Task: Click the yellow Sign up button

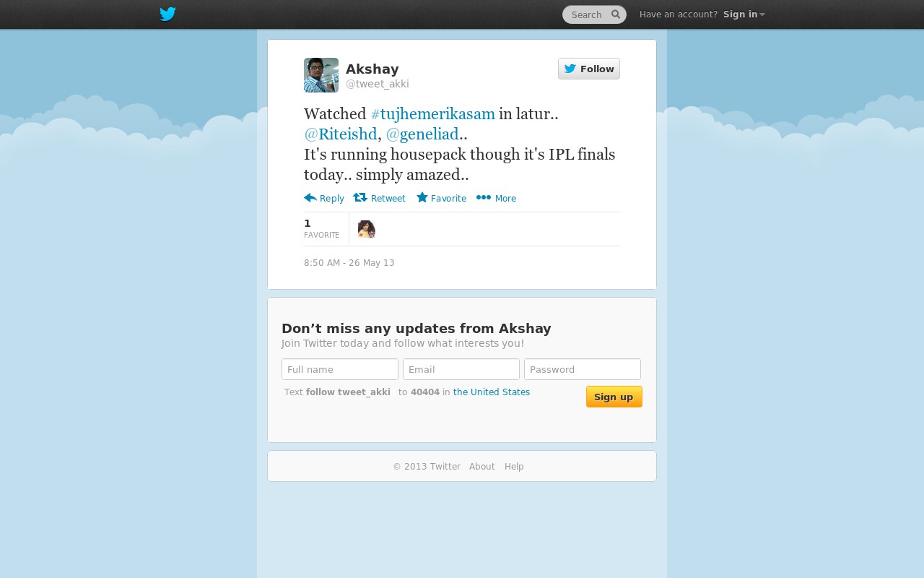Action: pyautogui.click(x=614, y=397)
